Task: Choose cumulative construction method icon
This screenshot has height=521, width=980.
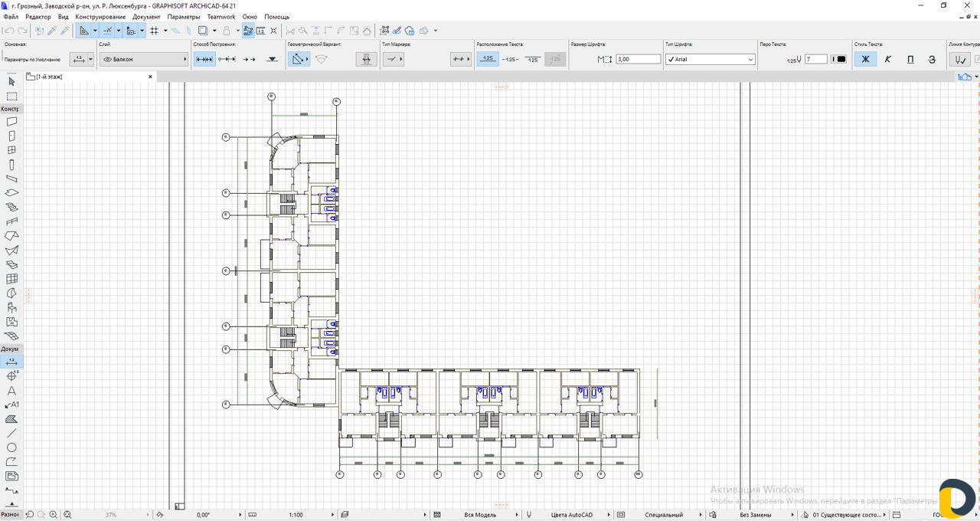Action: point(227,59)
